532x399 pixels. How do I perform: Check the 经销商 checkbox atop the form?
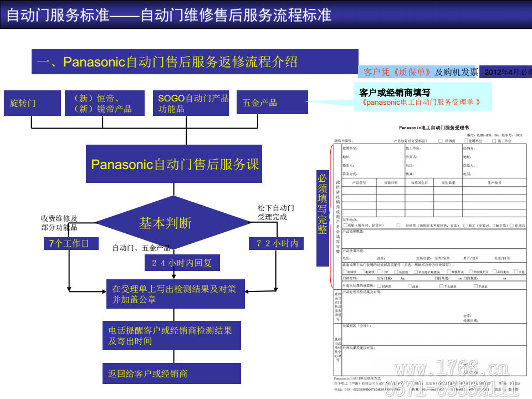441,141
